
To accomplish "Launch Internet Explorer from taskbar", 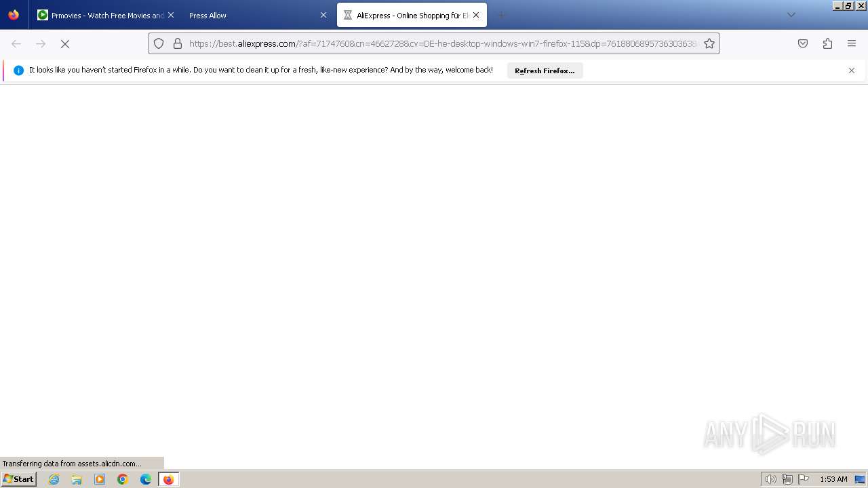I will pos(54,479).
